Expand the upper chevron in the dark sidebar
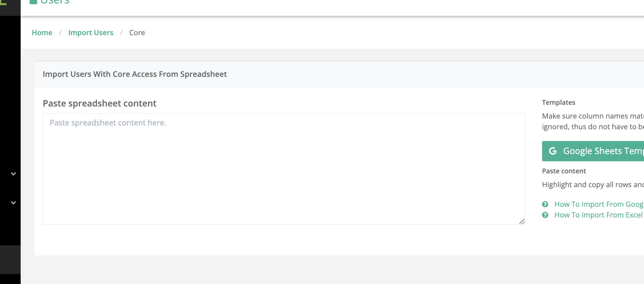 (x=13, y=174)
